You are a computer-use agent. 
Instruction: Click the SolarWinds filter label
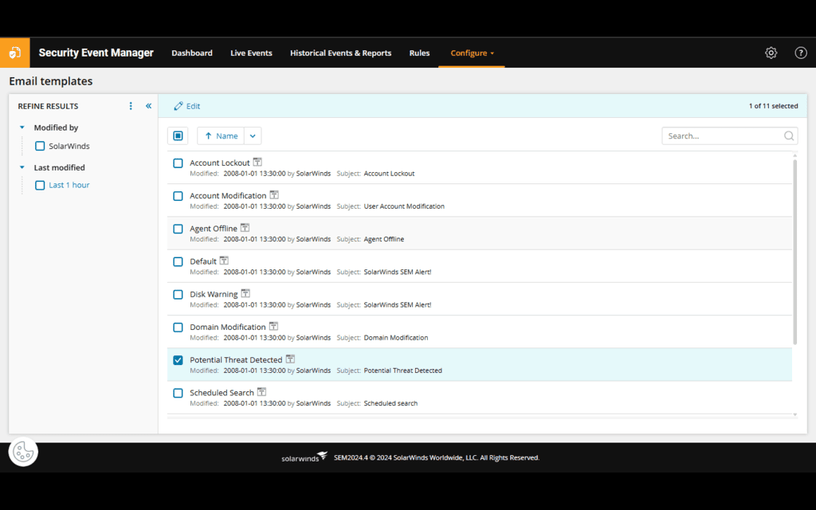point(69,146)
